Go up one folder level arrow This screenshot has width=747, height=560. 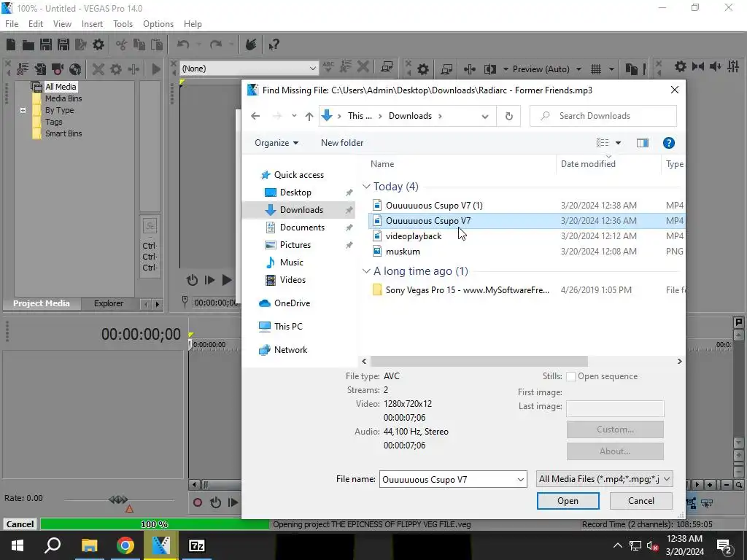[309, 116]
